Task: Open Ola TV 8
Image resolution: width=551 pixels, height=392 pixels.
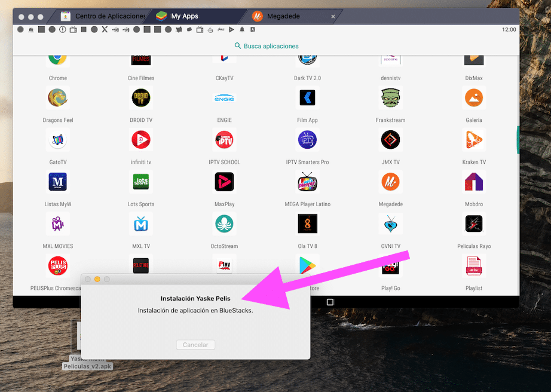Action: pyautogui.click(x=307, y=223)
